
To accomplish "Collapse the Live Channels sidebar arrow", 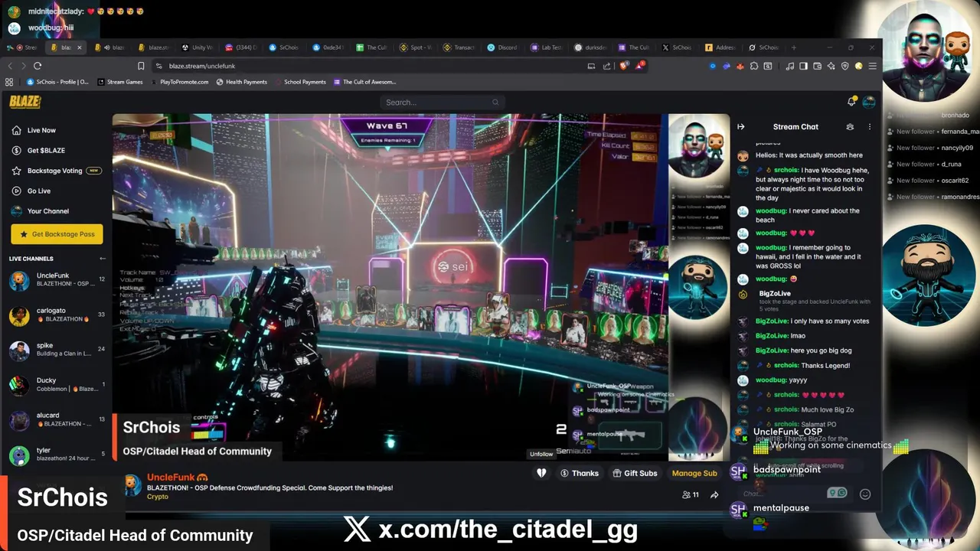I will click(103, 259).
